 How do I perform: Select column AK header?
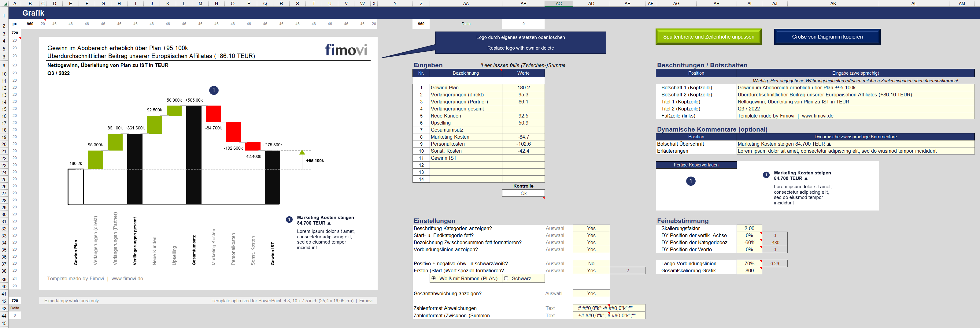(833, 3)
